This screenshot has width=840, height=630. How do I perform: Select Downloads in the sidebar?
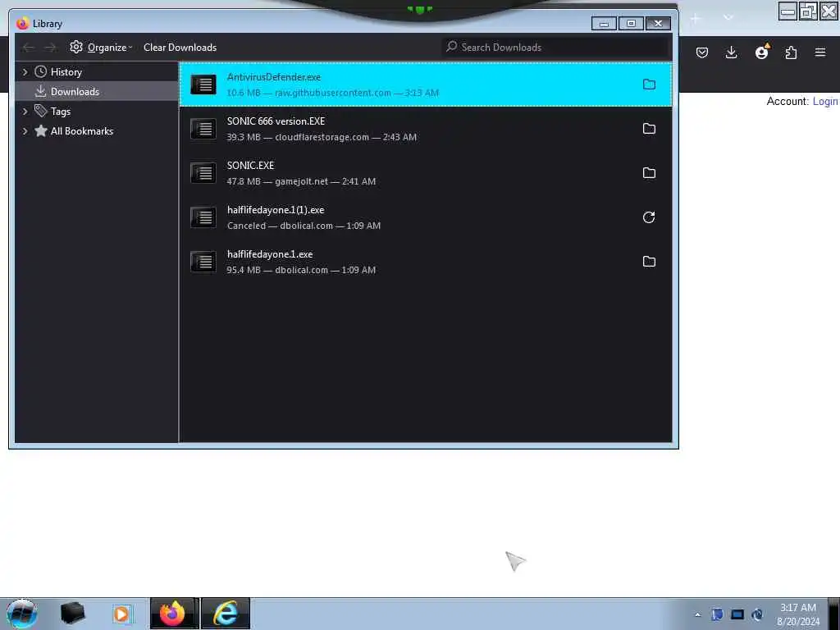75,92
